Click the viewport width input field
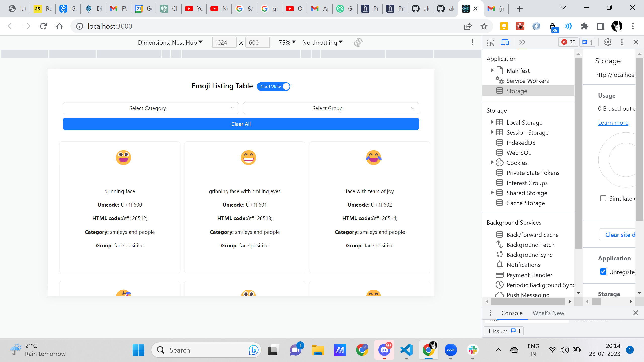 pyautogui.click(x=224, y=42)
